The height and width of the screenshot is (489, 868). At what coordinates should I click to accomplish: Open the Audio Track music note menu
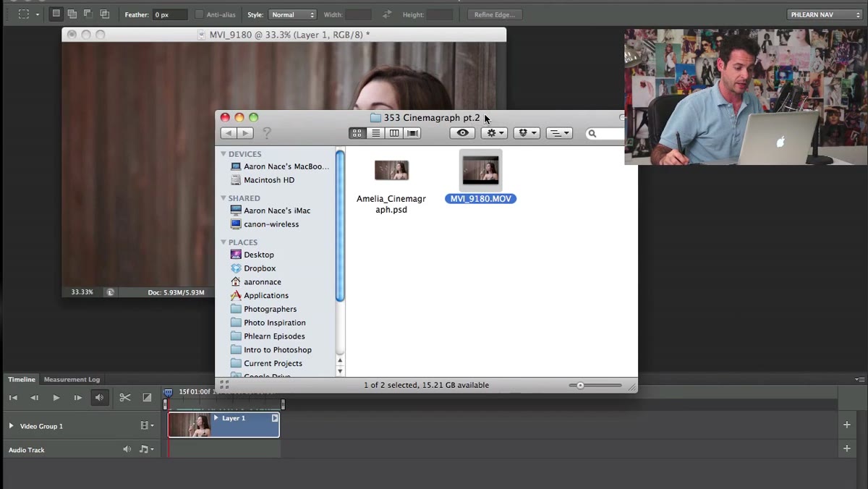[x=146, y=449]
